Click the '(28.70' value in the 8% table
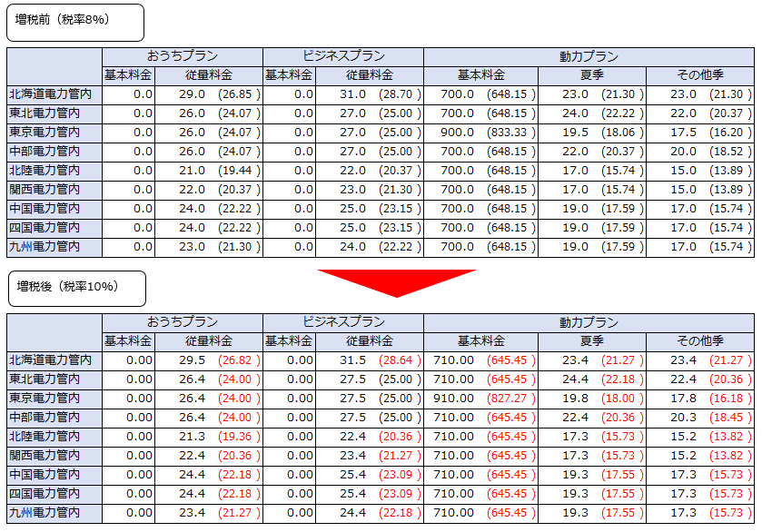This screenshot has width=762, height=532. (396, 94)
